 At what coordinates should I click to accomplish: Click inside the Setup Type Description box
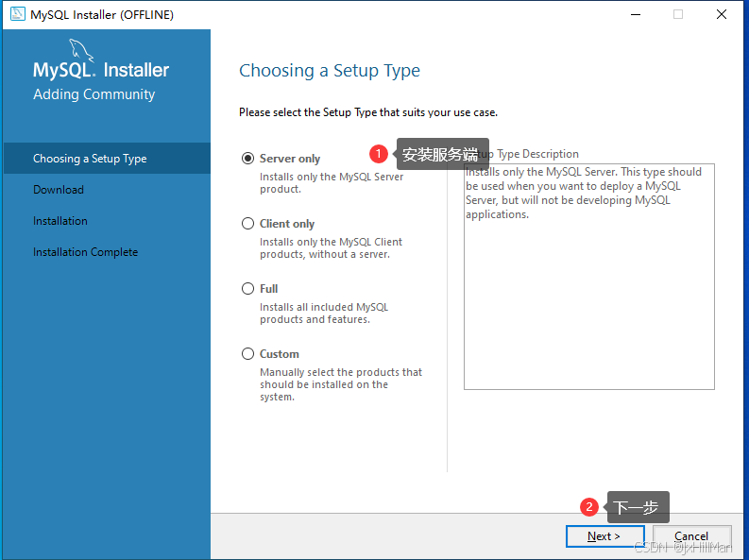[x=589, y=277]
